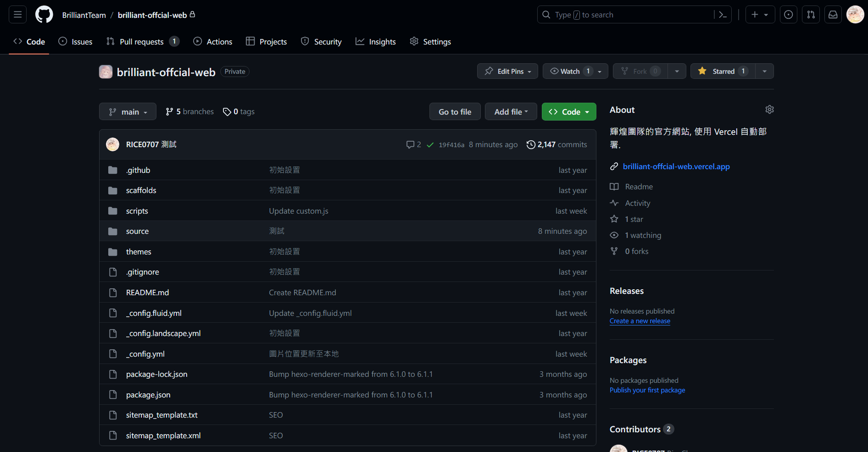Open the command palette icon
This screenshot has height=452, width=868.
pos(723,15)
